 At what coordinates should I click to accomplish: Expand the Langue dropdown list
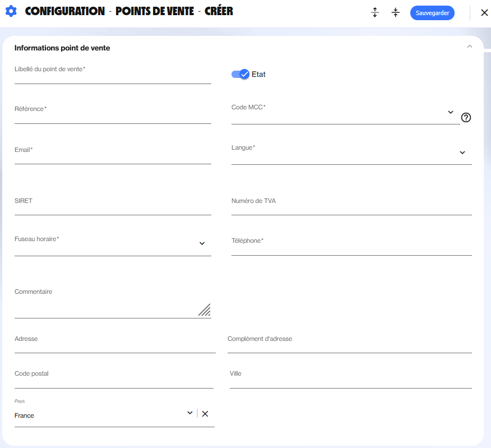(x=462, y=153)
